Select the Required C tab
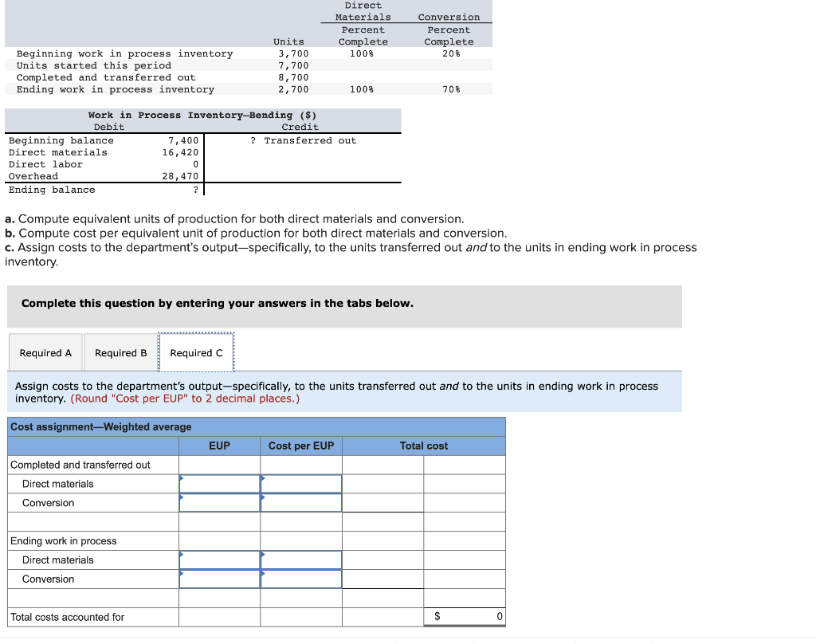Image resolution: width=816 pixels, height=644 pixels. (196, 352)
